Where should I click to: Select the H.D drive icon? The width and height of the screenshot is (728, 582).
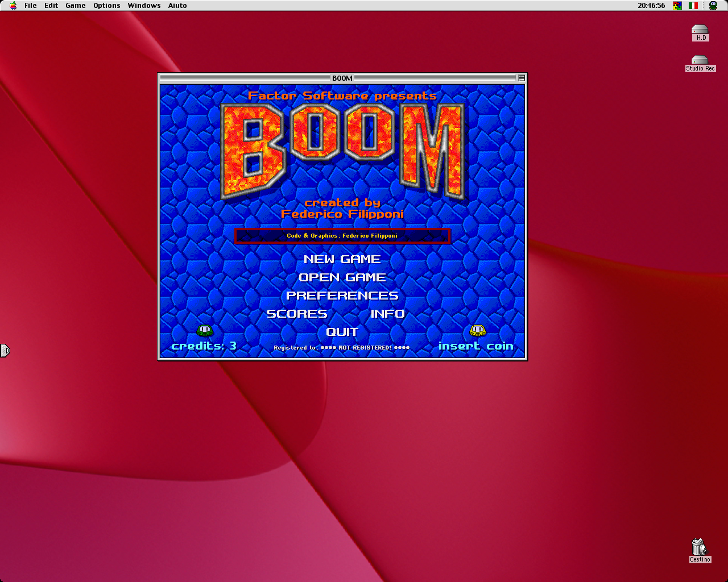click(x=700, y=33)
